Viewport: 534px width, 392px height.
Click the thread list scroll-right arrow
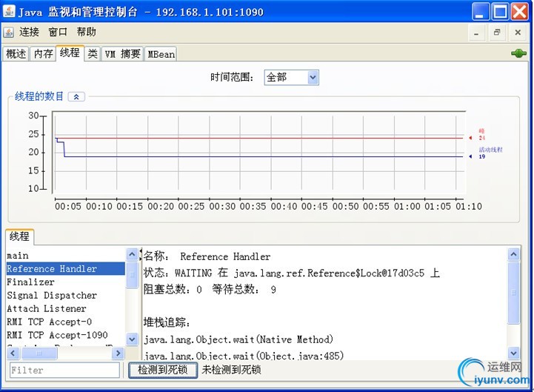118,353
